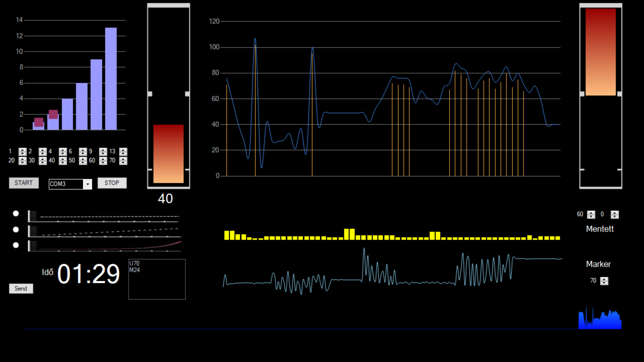Click the right vertical gauge red level bar

[600, 52]
